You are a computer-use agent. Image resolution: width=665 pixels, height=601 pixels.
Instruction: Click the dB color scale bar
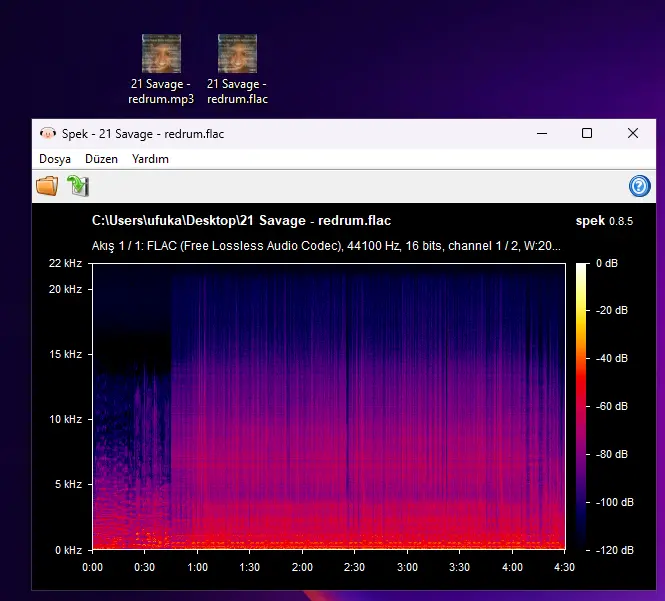[x=581, y=406]
